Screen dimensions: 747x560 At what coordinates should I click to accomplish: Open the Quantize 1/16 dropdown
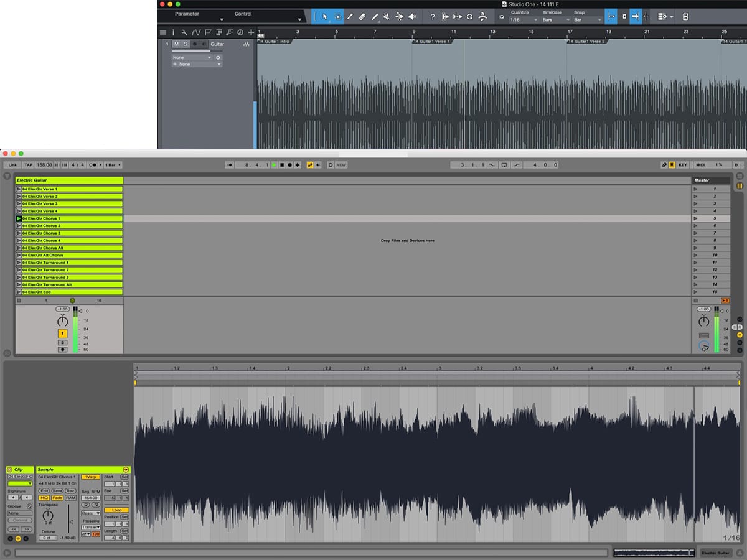tap(522, 20)
